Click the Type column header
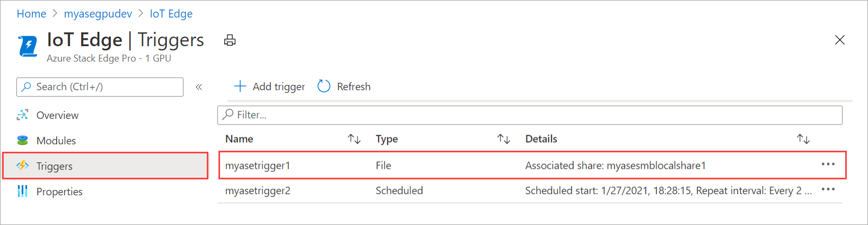The image size is (868, 225). [387, 139]
